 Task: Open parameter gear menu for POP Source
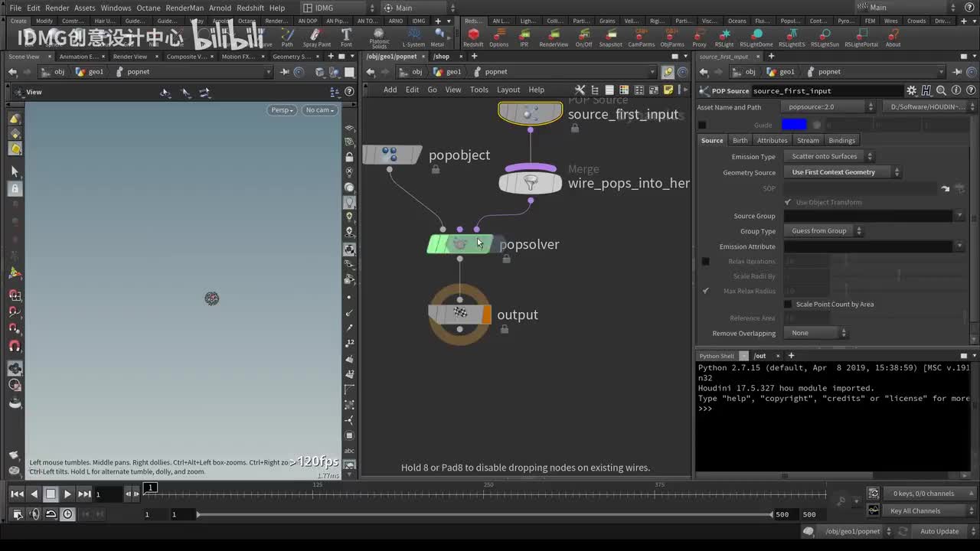coord(911,91)
